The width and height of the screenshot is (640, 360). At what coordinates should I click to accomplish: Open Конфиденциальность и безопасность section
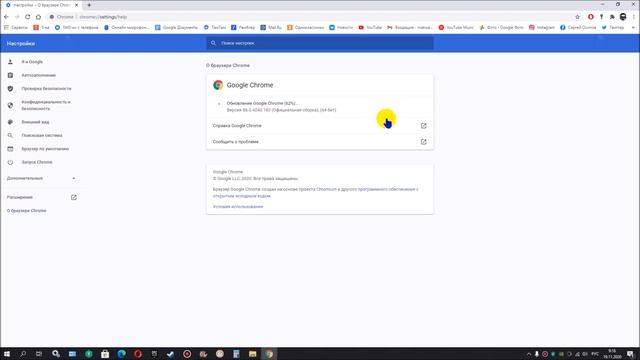pos(46,105)
